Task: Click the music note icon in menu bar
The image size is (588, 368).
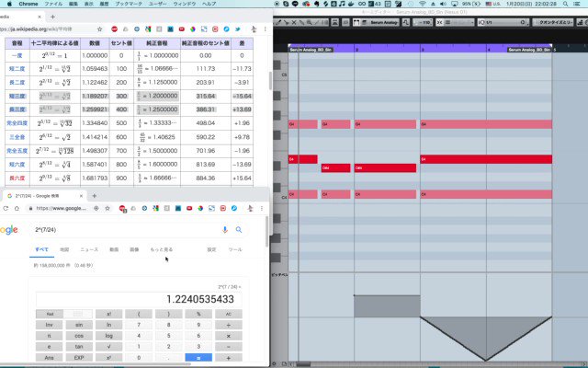Action: click(342, 4)
